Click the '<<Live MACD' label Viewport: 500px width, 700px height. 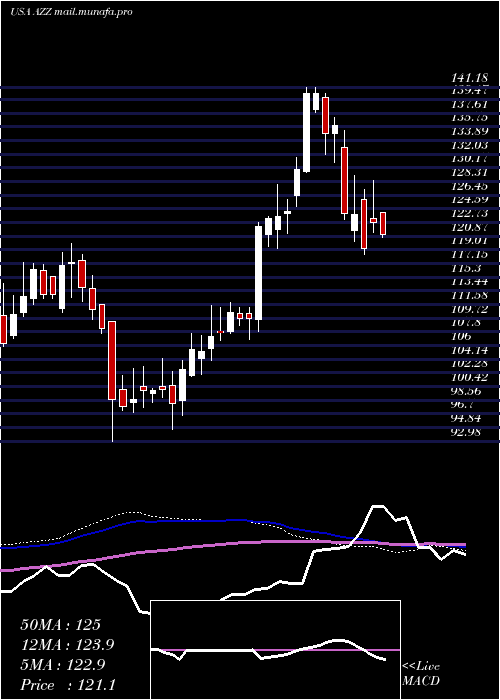pyautogui.click(x=421, y=674)
